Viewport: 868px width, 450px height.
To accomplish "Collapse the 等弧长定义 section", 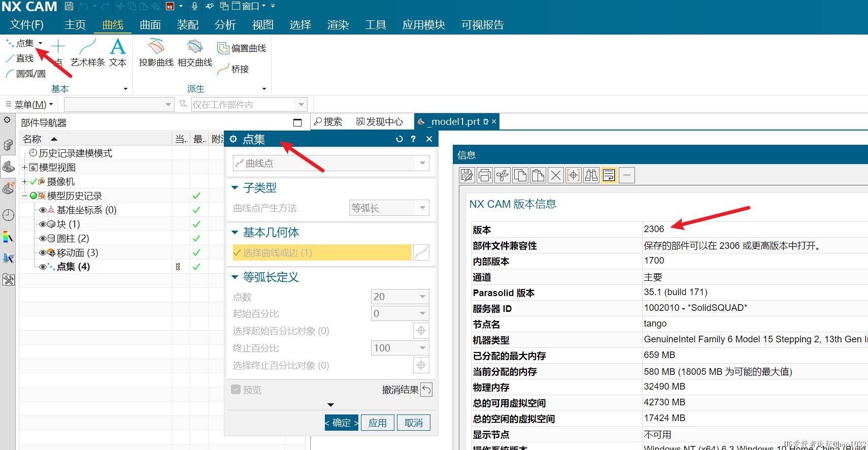I will [235, 277].
